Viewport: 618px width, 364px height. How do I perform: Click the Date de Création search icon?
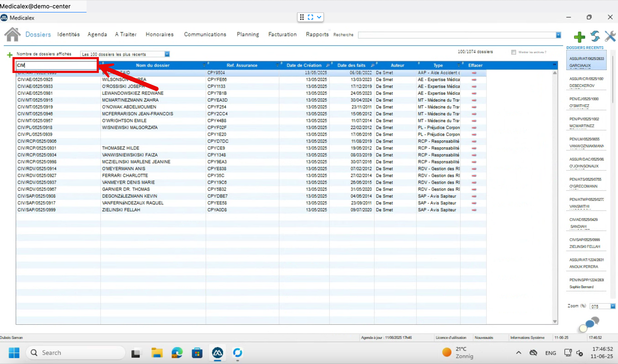[327, 65]
